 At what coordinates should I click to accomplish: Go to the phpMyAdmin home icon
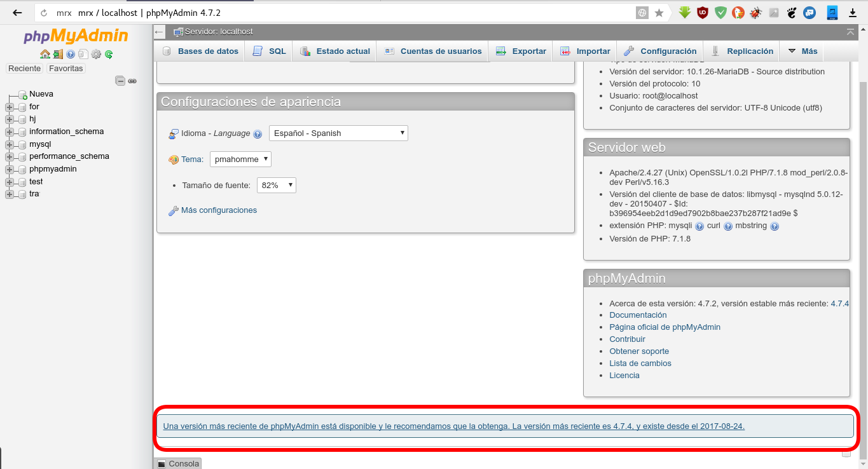(x=45, y=55)
